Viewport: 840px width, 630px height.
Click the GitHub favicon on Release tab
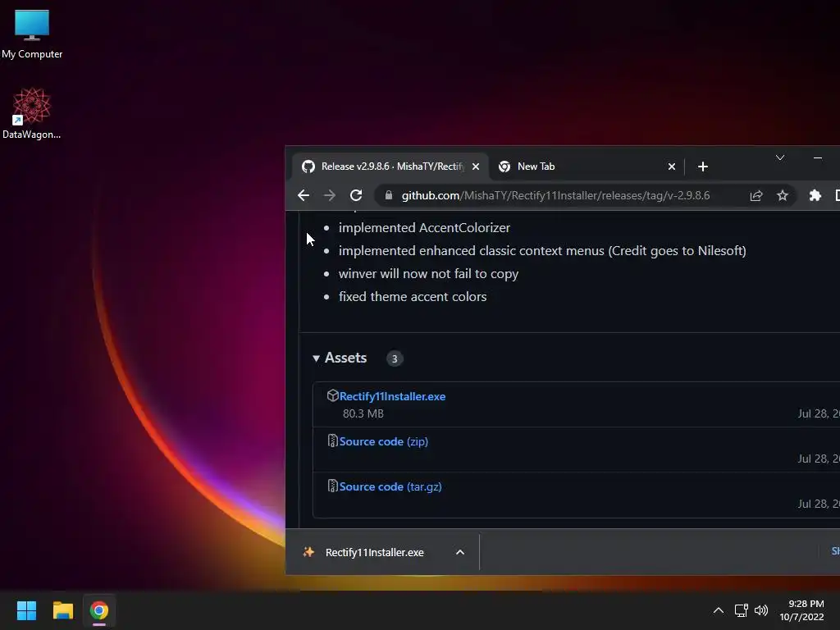coord(308,167)
